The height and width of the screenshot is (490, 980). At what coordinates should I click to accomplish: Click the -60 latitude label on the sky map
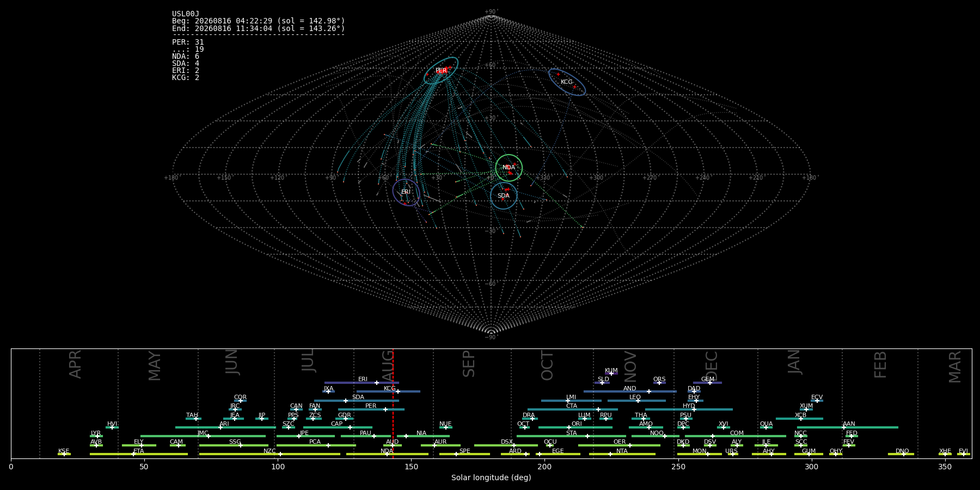coord(491,284)
